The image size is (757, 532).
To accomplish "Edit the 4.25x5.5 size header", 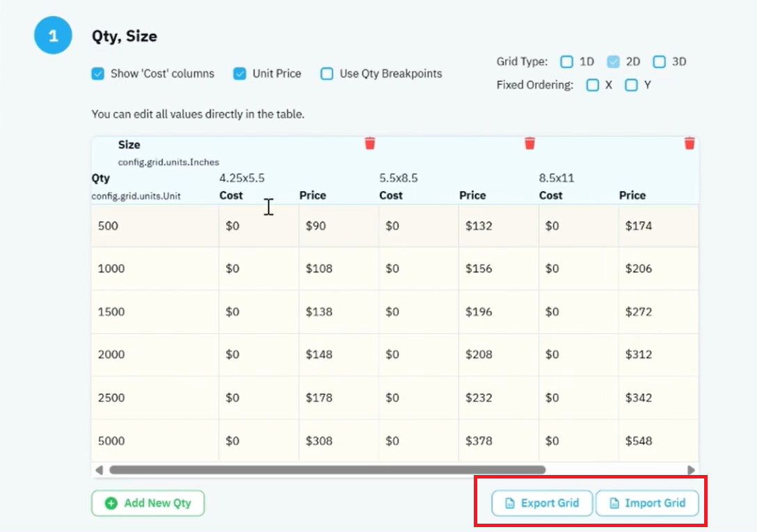I will pyautogui.click(x=242, y=178).
